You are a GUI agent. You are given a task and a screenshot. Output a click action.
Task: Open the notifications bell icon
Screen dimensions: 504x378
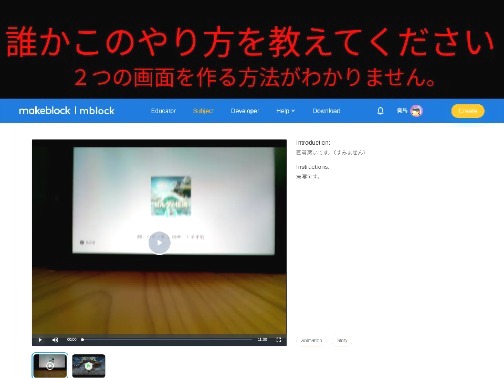point(380,111)
